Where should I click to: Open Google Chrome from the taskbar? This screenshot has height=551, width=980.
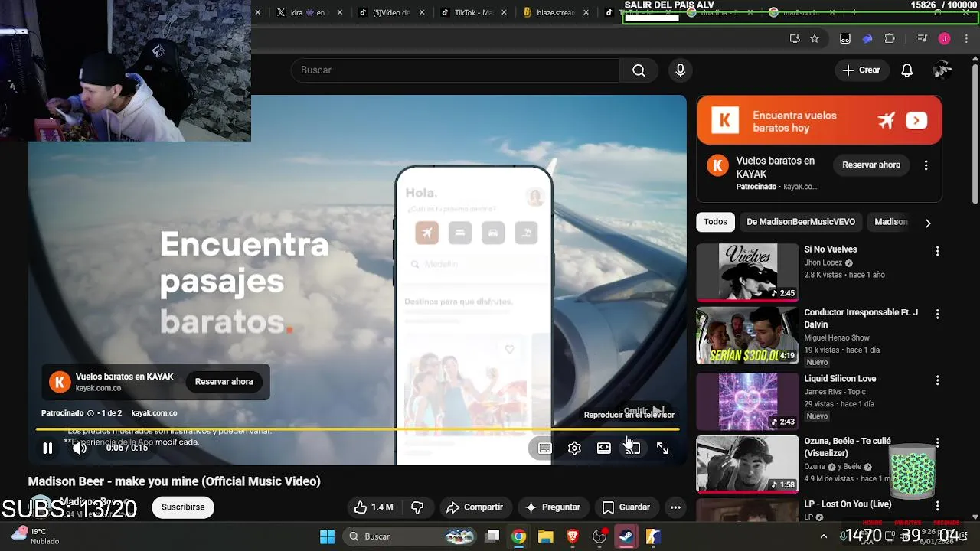pos(519,536)
